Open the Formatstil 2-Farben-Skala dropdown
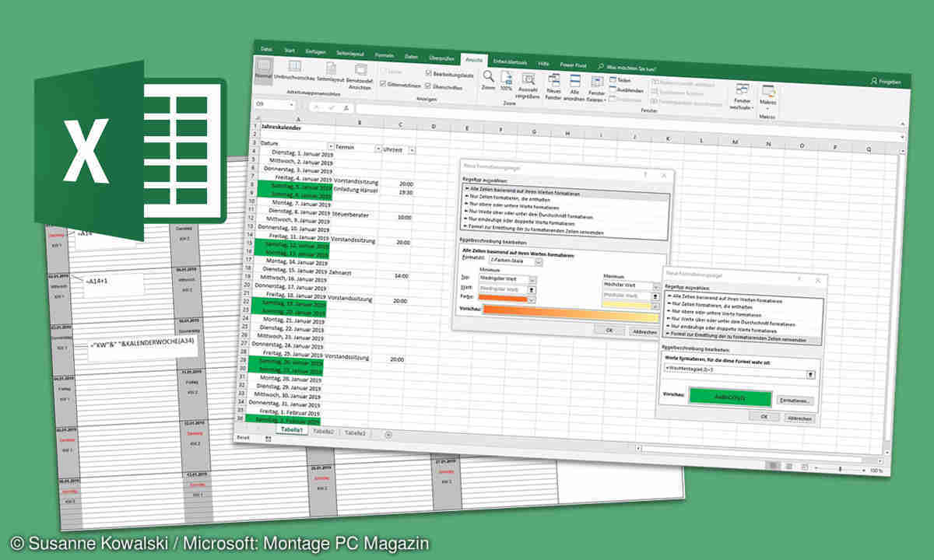The height and width of the screenshot is (560, 934). click(x=540, y=262)
